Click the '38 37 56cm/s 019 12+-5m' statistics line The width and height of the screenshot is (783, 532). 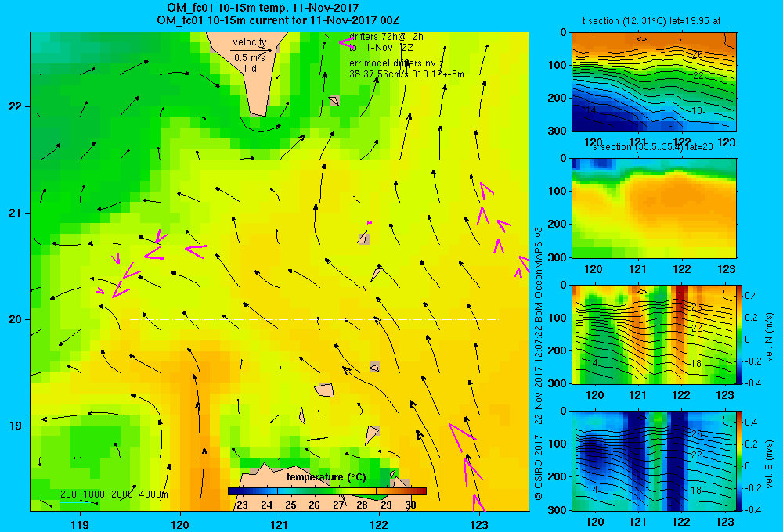point(406,74)
